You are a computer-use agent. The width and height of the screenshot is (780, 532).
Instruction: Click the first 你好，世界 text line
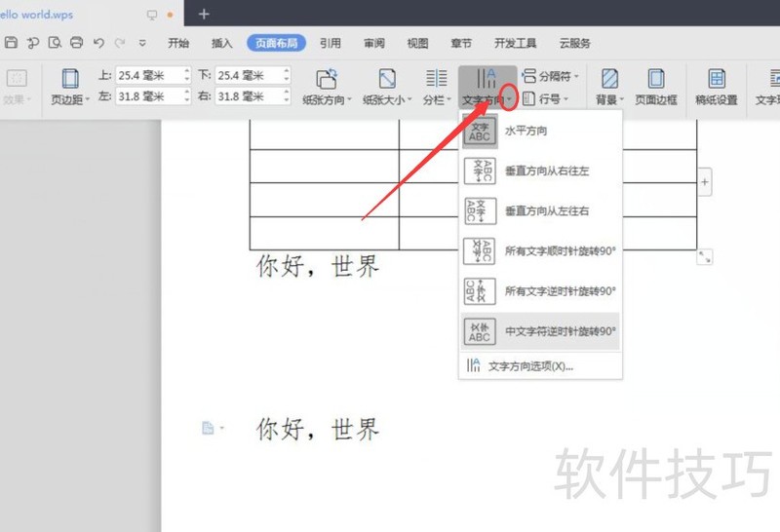click(318, 266)
